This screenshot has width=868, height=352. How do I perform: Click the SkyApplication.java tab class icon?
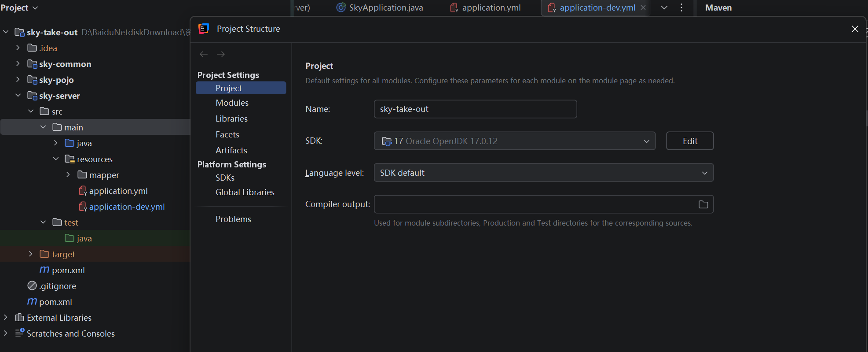click(x=341, y=7)
